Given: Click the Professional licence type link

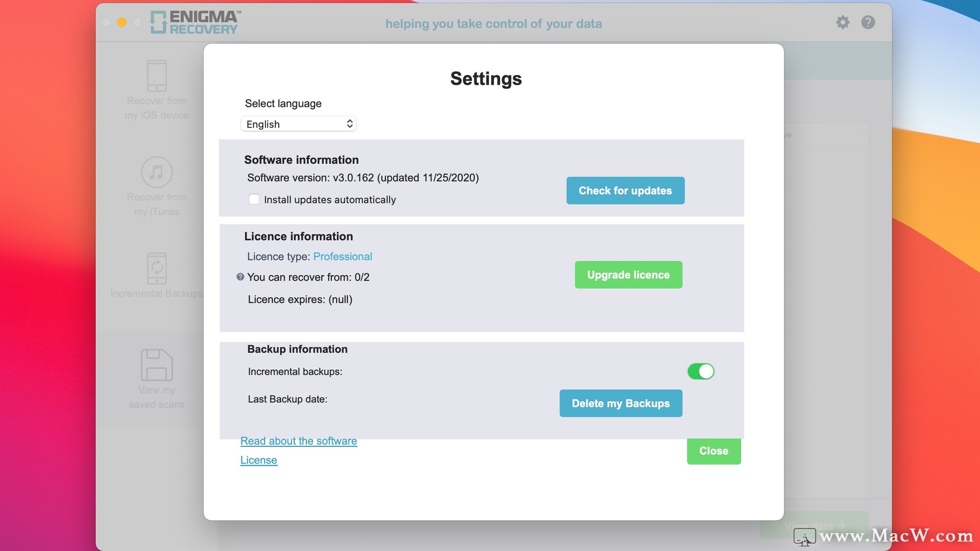Looking at the screenshot, I should click(x=342, y=257).
